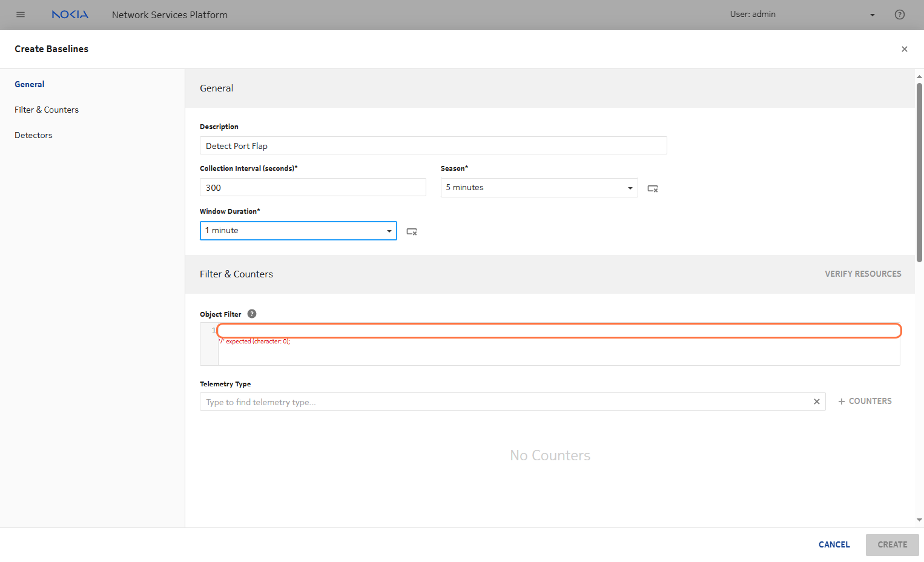
Task: Select the General navigation item
Action: 30,84
